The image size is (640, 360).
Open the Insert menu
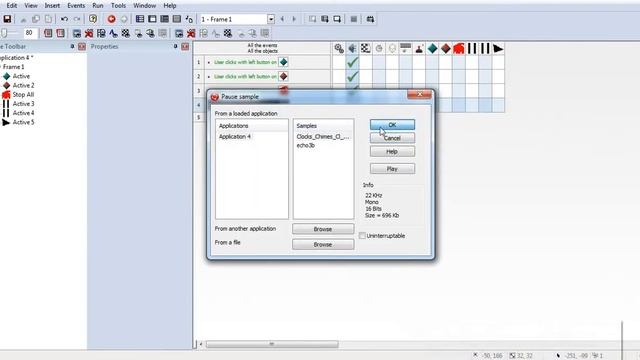pos(52,6)
